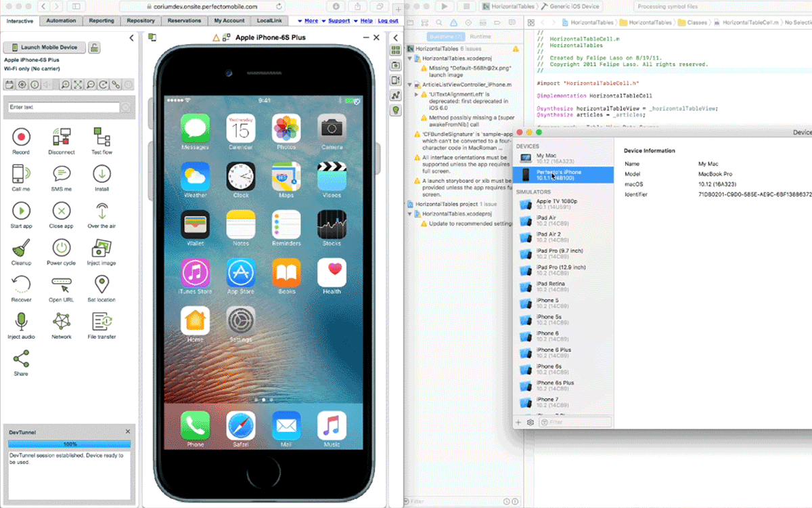Tap the App Store icon on iPhone

coord(241,272)
